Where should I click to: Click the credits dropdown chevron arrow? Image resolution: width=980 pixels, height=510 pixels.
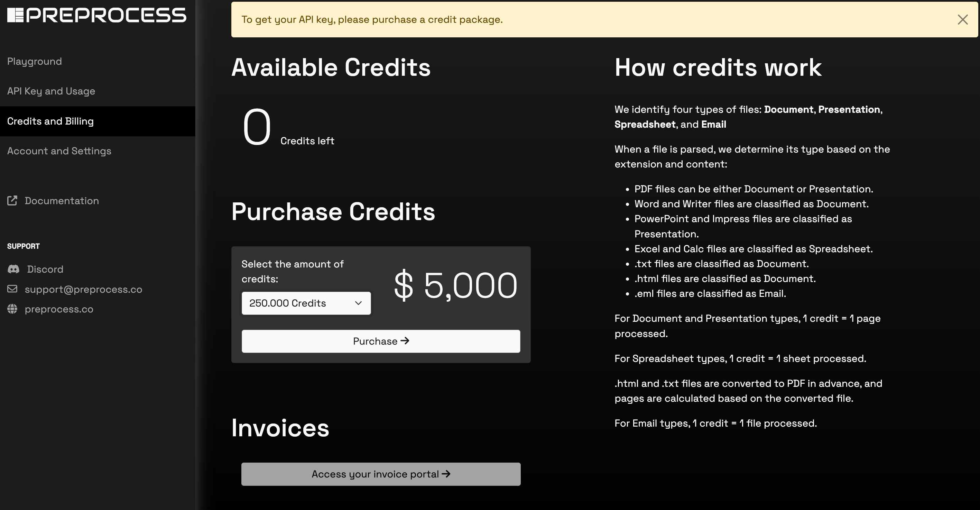tap(358, 303)
